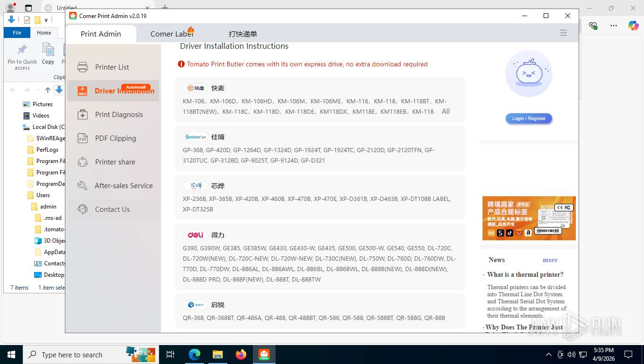The height and width of the screenshot is (364, 644).
Task: Open Printer List in the sidebar
Action: click(113, 67)
